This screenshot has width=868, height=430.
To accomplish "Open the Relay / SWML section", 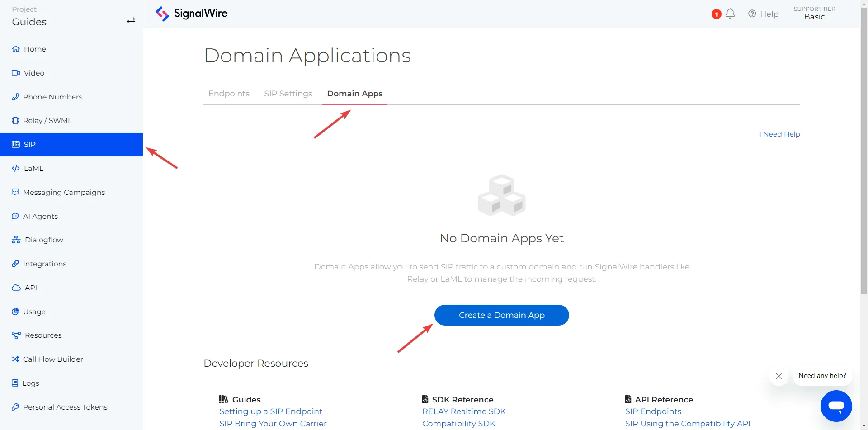I will (x=47, y=120).
